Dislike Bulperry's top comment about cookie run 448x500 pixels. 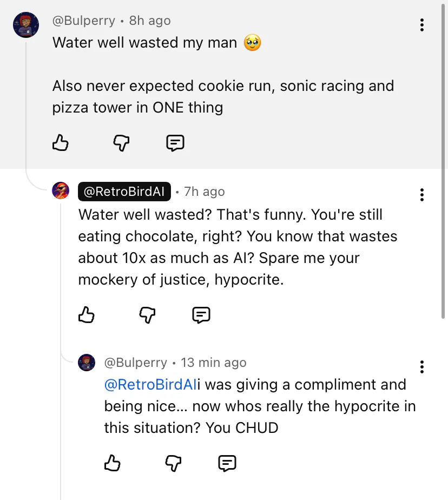(x=121, y=143)
